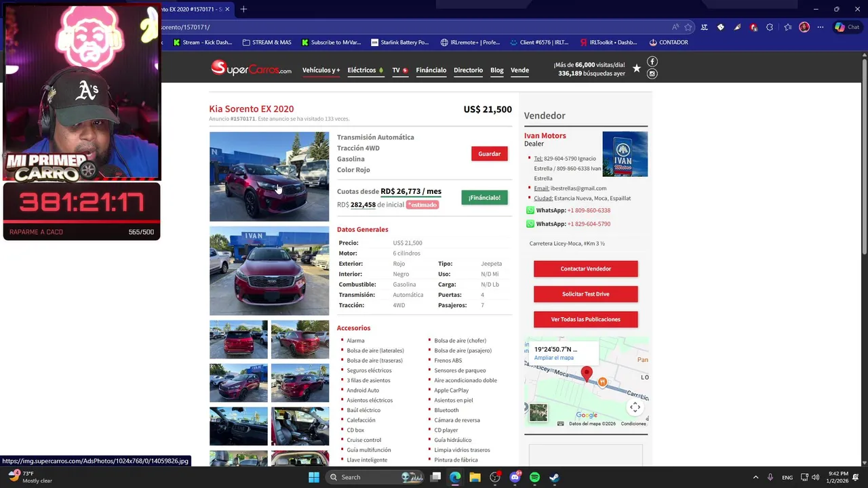
Task: Open the Fináncialo menu item
Action: point(431,70)
